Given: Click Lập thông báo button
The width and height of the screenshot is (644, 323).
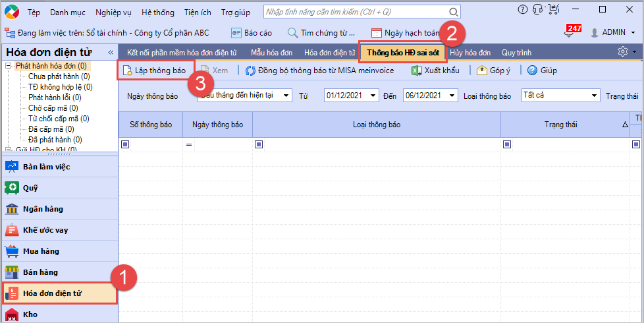Looking at the screenshot, I should [x=155, y=71].
